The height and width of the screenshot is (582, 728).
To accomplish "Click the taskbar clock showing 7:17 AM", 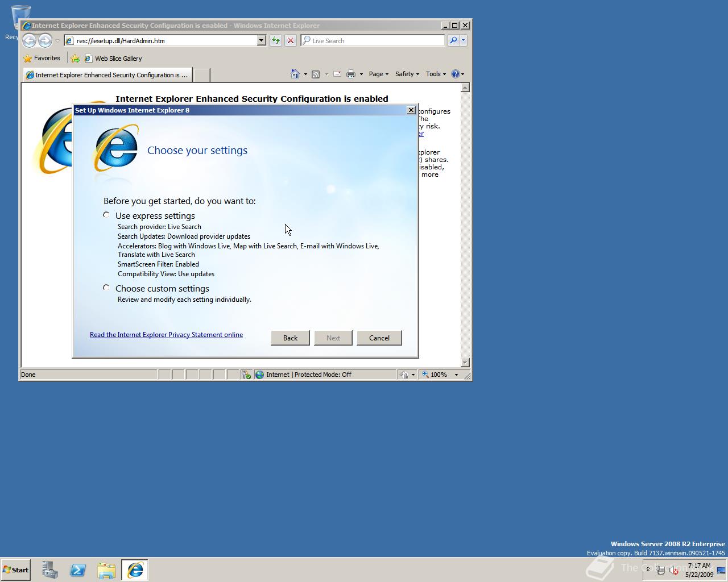I will (x=699, y=570).
